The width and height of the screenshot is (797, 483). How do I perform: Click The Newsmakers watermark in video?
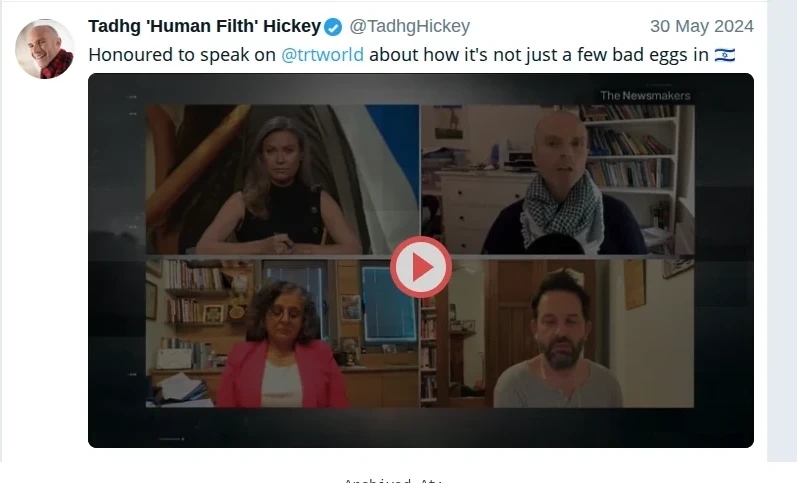click(x=645, y=96)
